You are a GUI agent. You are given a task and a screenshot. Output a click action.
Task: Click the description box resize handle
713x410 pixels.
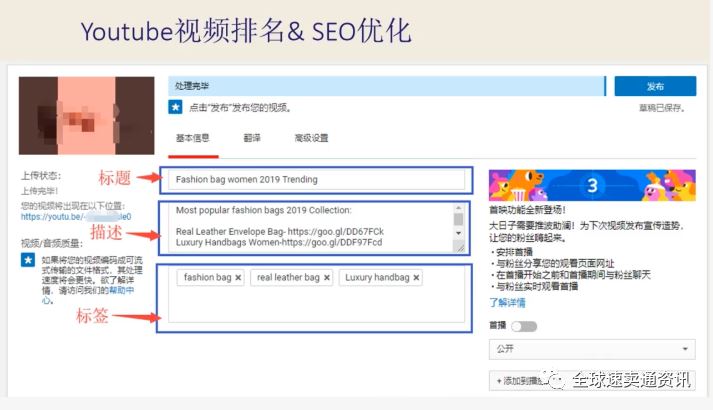[x=459, y=247]
